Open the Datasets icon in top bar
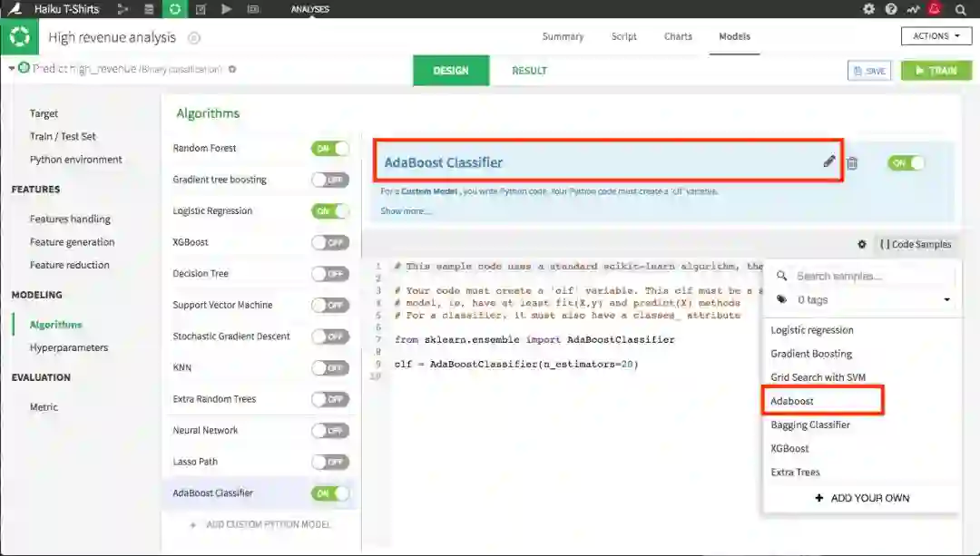This screenshot has height=556, width=980. (149, 9)
